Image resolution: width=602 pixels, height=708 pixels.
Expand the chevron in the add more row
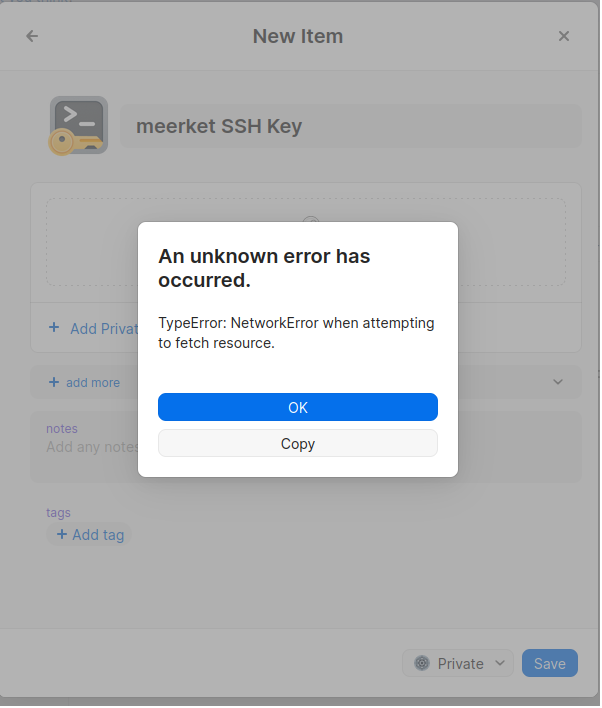[x=558, y=382]
